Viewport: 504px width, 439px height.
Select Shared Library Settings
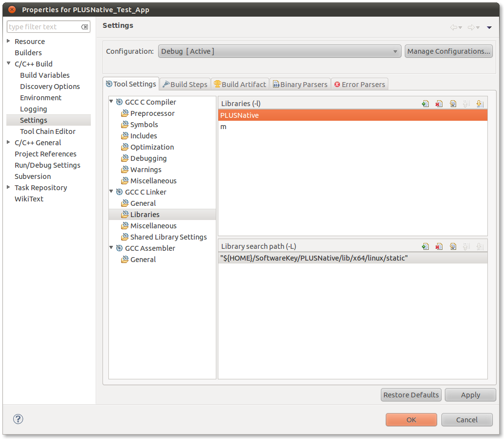168,237
